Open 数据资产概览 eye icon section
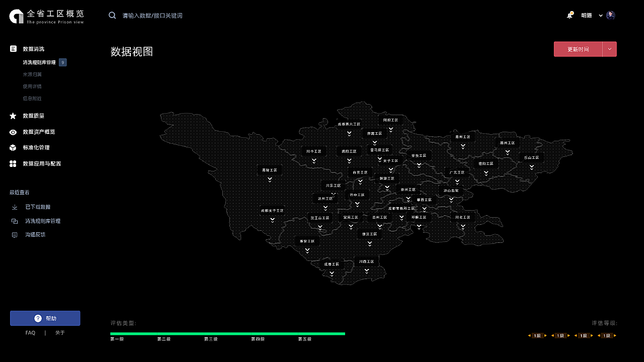Screen dimensions: 644x362 pos(13,132)
